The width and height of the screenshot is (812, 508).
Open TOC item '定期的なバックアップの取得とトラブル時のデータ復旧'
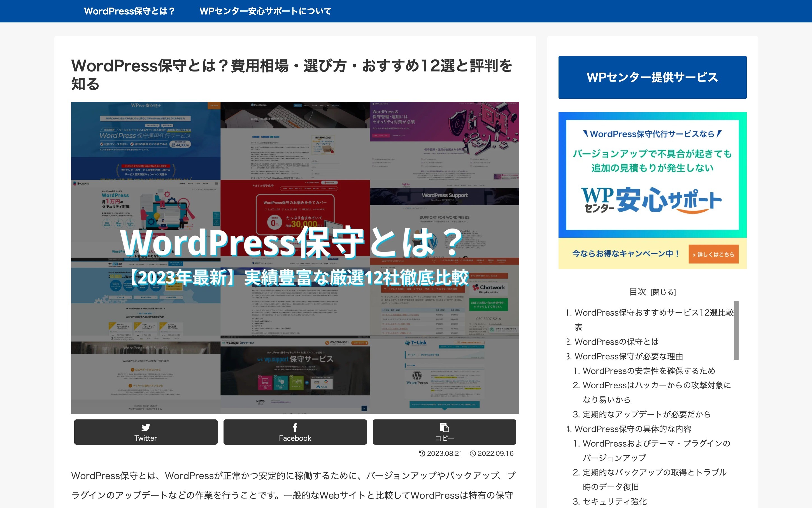pos(655,479)
